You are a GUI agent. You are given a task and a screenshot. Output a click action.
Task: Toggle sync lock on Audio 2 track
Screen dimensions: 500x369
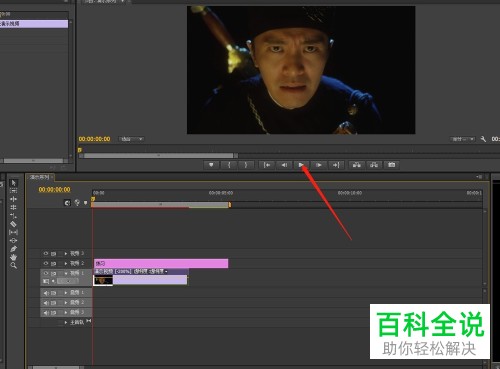(54, 303)
